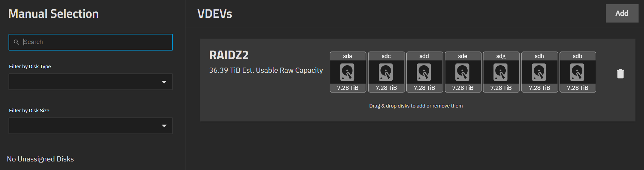
Task: Select the sdh disk icon
Action: (x=539, y=72)
